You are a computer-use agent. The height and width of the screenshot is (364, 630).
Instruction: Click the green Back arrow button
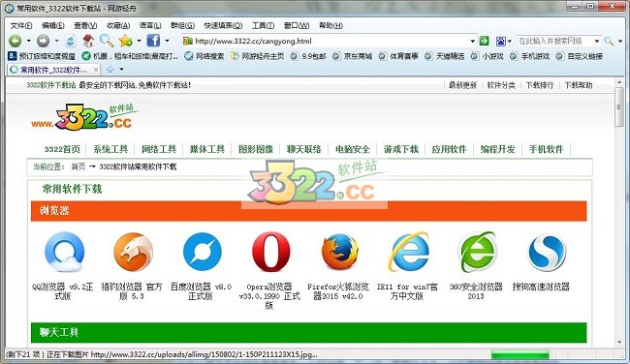click(16, 41)
